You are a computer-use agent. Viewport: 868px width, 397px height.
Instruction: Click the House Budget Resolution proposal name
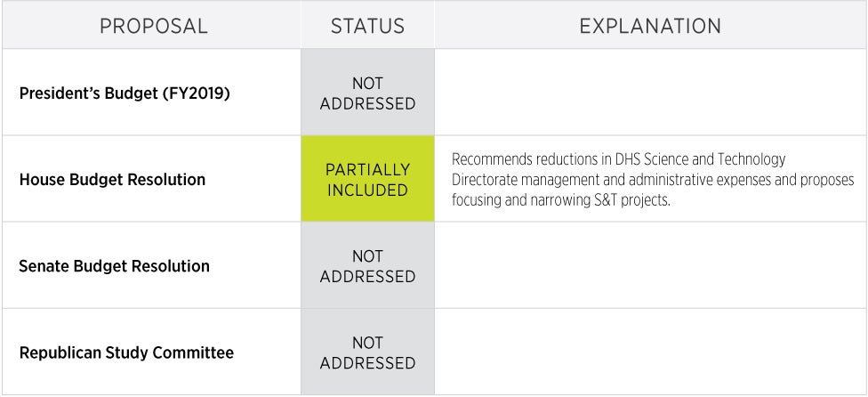coord(112,180)
